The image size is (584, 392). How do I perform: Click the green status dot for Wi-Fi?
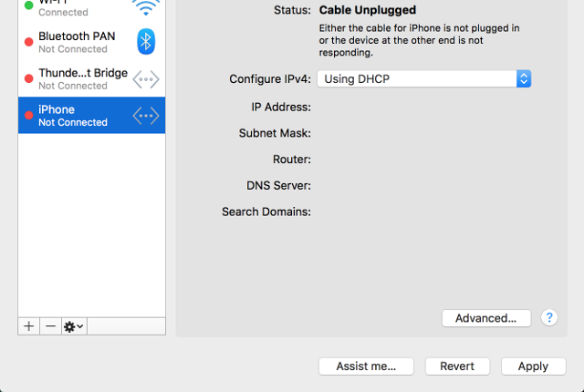pos(28,5)
